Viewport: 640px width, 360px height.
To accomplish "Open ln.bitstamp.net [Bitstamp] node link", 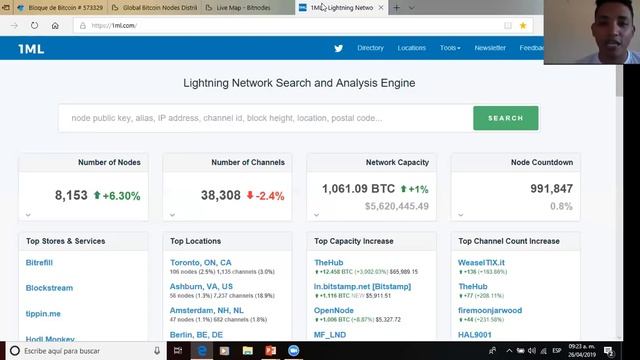I will (362, 286).
